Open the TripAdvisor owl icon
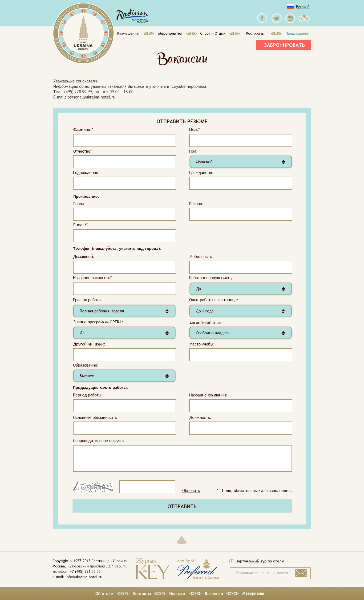This screenshot has height=600, width=364. (304, 18)
